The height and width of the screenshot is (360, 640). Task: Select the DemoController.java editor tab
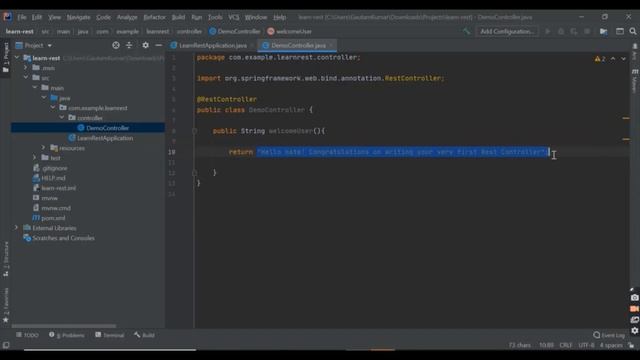tap(298, 45)
